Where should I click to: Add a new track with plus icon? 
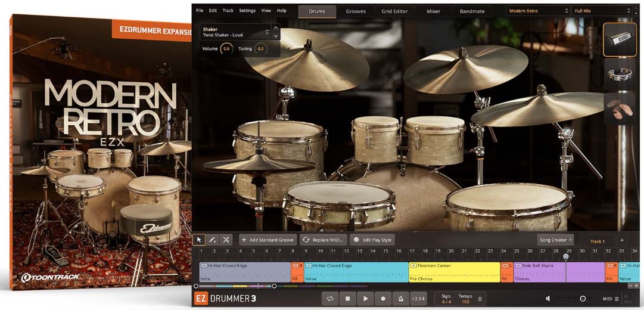[x=622, y=240]
